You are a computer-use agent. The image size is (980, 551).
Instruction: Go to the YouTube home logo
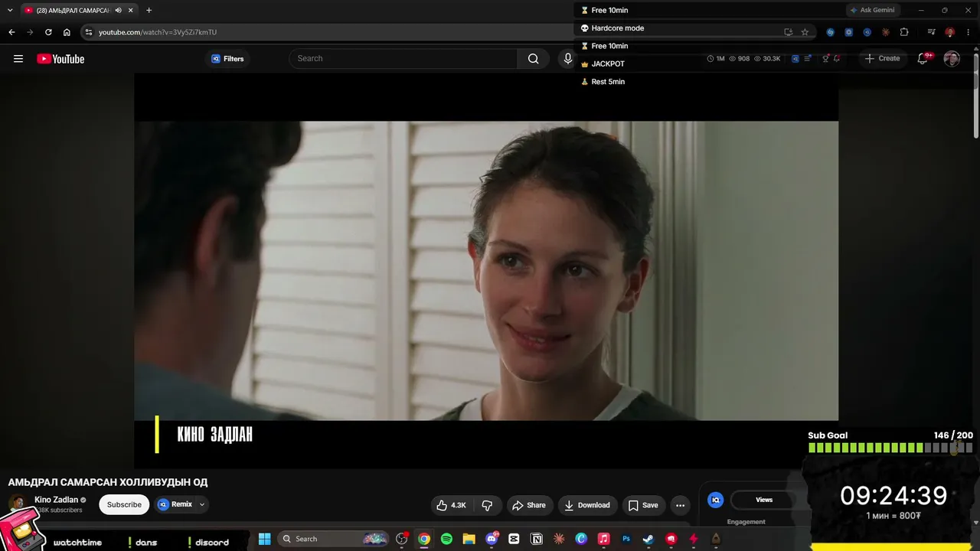click(60, 59)
